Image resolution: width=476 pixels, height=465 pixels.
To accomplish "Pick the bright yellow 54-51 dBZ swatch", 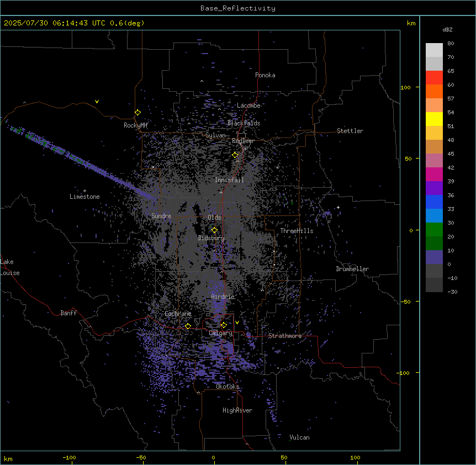I will pos(434,119).
